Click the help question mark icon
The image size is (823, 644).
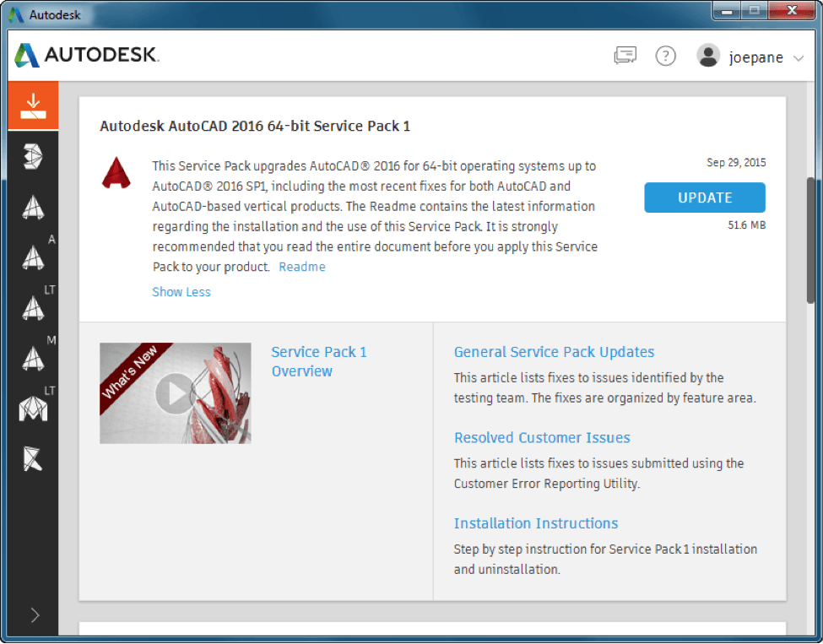tap(666, 57)
